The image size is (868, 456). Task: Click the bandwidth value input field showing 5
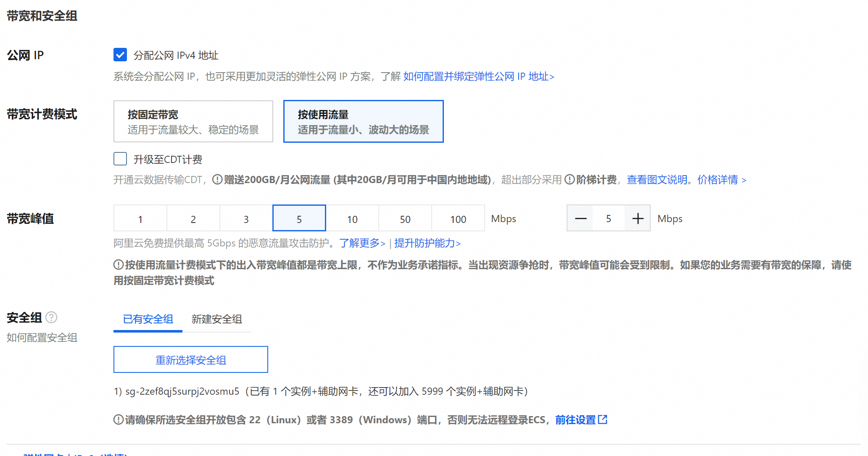pos(608,218)
